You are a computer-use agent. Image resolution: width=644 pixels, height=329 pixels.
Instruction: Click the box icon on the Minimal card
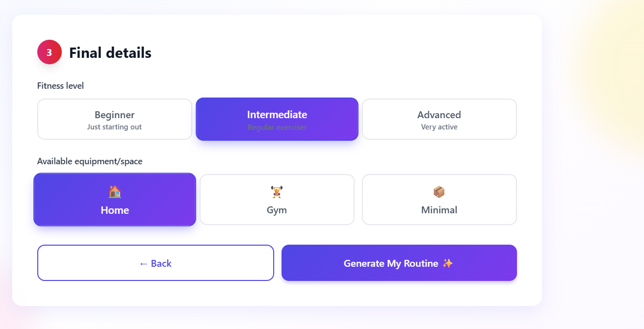439,191
